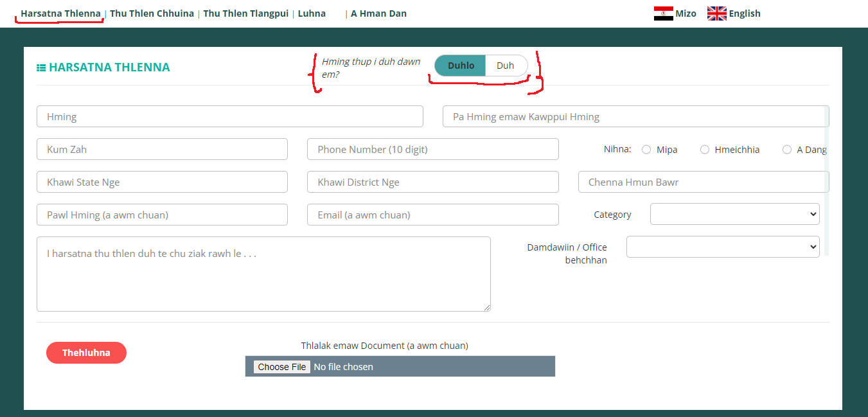Click Phone Number (10 digit) field

tap(433, 149)
